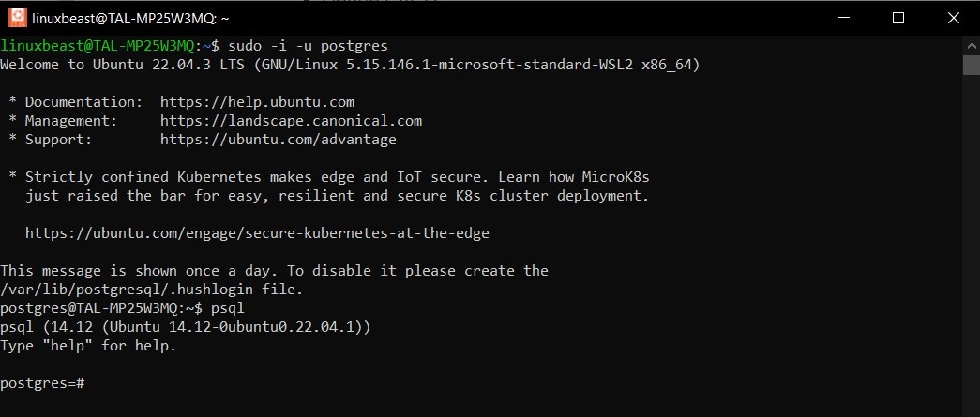Screen dimensions: 980x417
Task: Open the landscape.canonical.com management link
Action: (292, 121)
